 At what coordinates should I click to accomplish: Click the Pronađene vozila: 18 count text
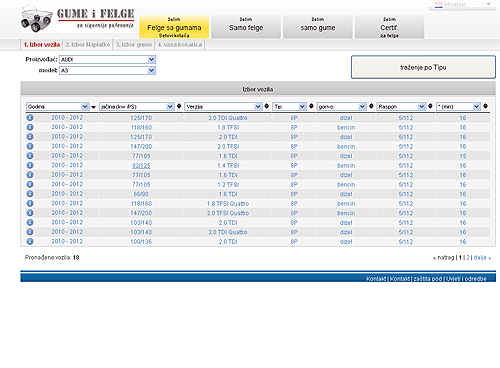[52, 257]
